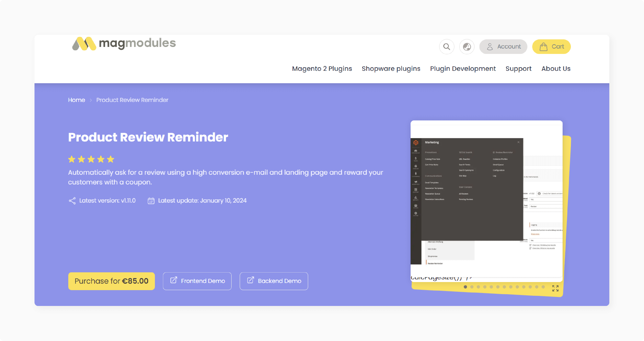Open the Cart button
Image resolution: width=644 pixels, height=341 pixels.
pos(551,47)
